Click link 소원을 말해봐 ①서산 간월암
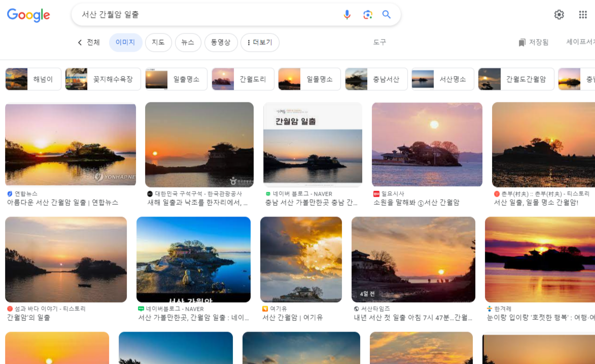Viewport: 595px width, 364px height. click(416, 202)
